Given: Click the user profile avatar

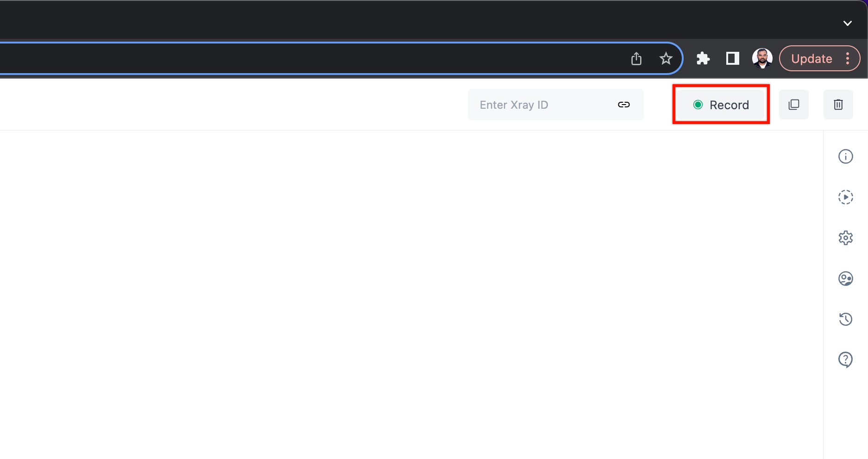Looking at the screenshot, I should click(x=762, y=58).
